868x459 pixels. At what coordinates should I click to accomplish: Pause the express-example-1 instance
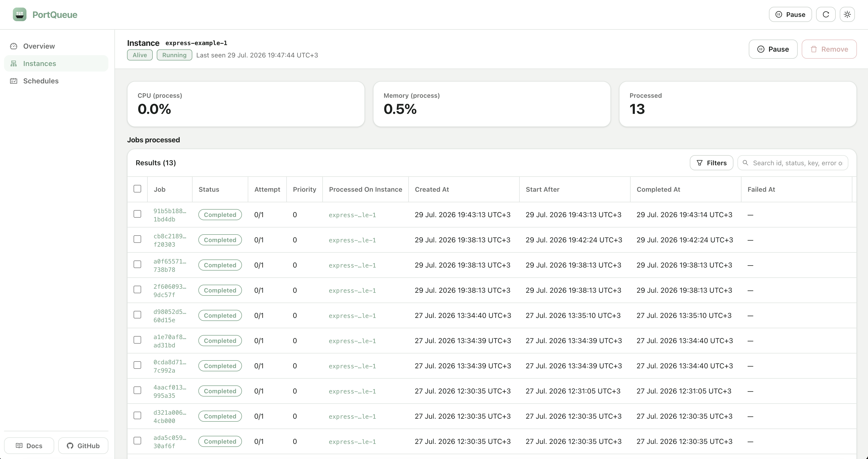click(773, 49)
